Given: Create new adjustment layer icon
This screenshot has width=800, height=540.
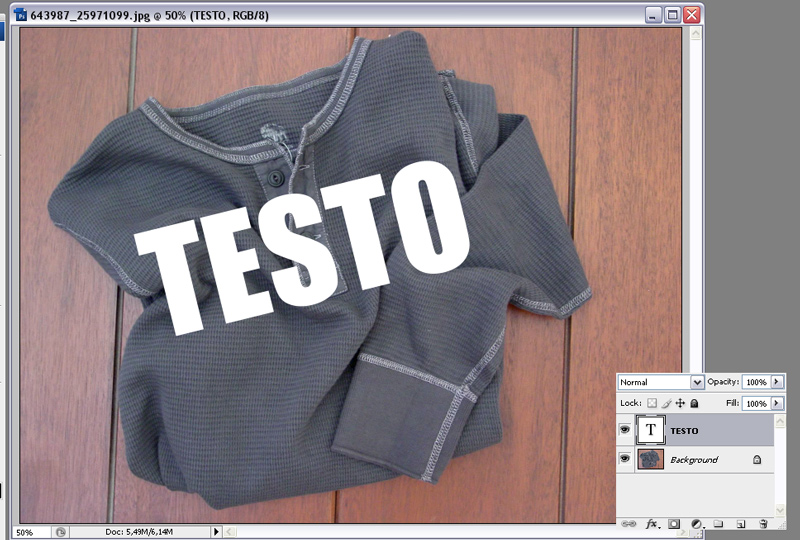Looking at the screenshot, I should (x=697, y=524).
